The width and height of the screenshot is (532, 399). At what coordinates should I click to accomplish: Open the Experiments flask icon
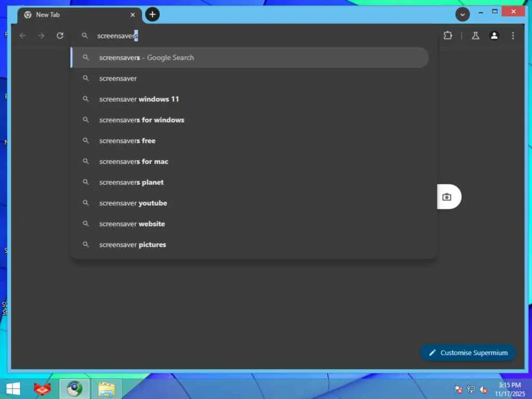point(475,36)
